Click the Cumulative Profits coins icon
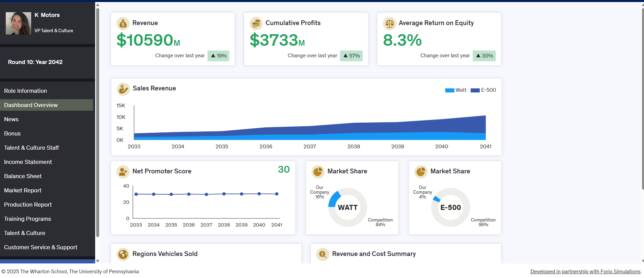Image resolution: width=644 pixels, height=278 pixels. pyautogui.click(x=256, y=23)
